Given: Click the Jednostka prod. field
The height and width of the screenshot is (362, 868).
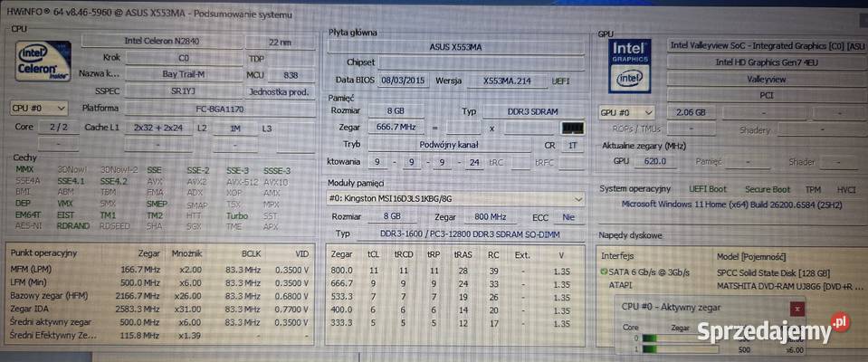Looking at the screenshot, I should pyautogui.click(x=281, y=90).
